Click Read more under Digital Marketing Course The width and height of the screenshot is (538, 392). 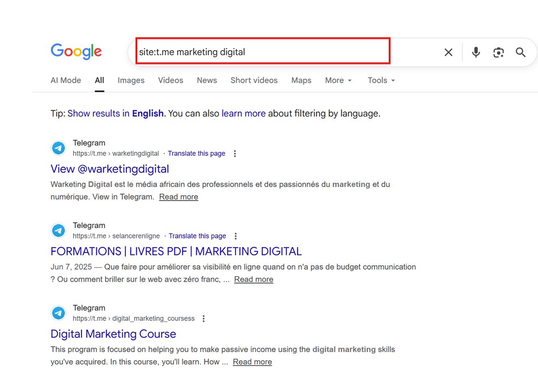click(x=252, y=361)
